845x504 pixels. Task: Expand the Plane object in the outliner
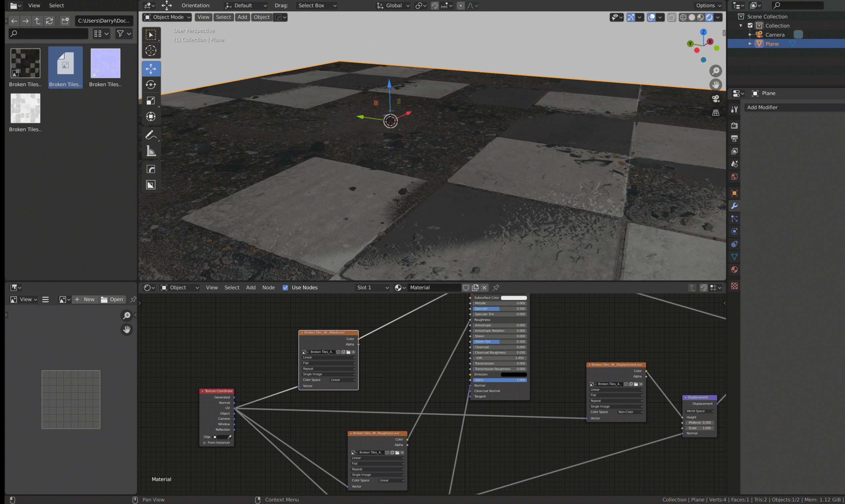750,44
